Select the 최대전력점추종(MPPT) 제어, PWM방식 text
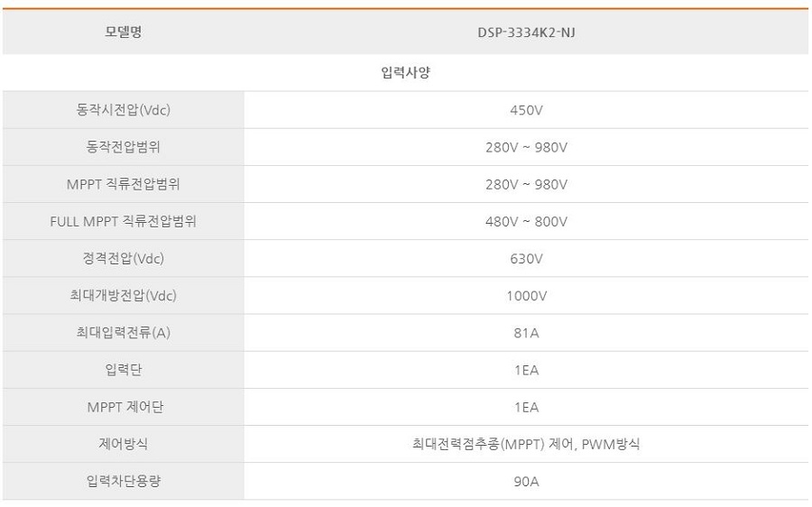Viewport: 812px width, 507px height. 526,444
